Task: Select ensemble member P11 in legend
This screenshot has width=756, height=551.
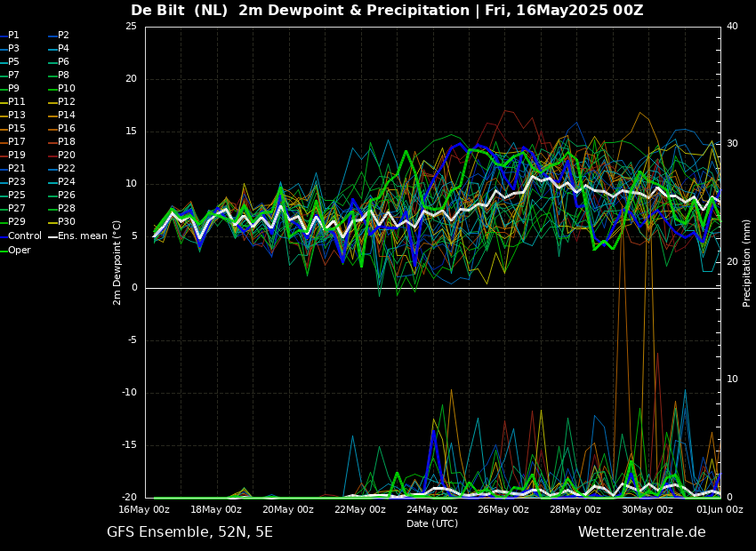Action: (x=12, y=101)
